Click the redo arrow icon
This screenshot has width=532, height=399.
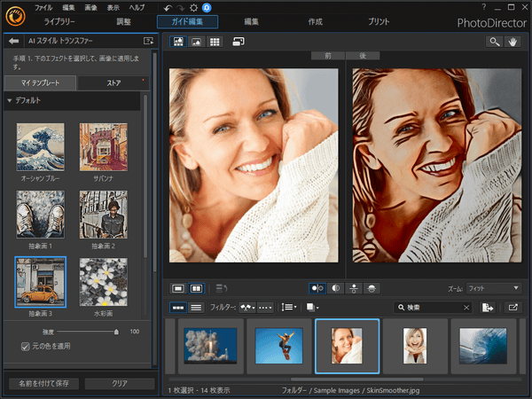(181, 8)
